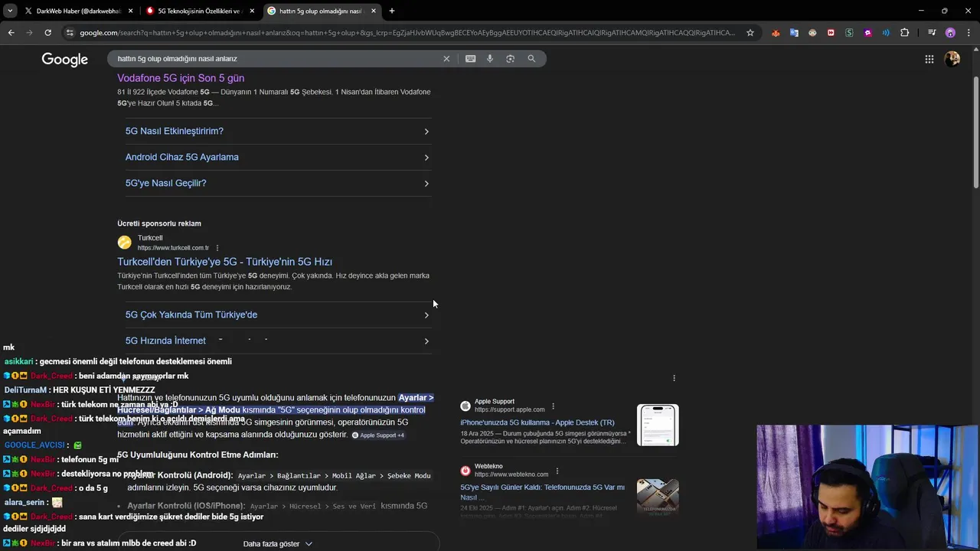The height and width of the screenshot is (551, 980).
Task: Select the hattın 5g olup olmadığını tab
Action: [321, 11]
